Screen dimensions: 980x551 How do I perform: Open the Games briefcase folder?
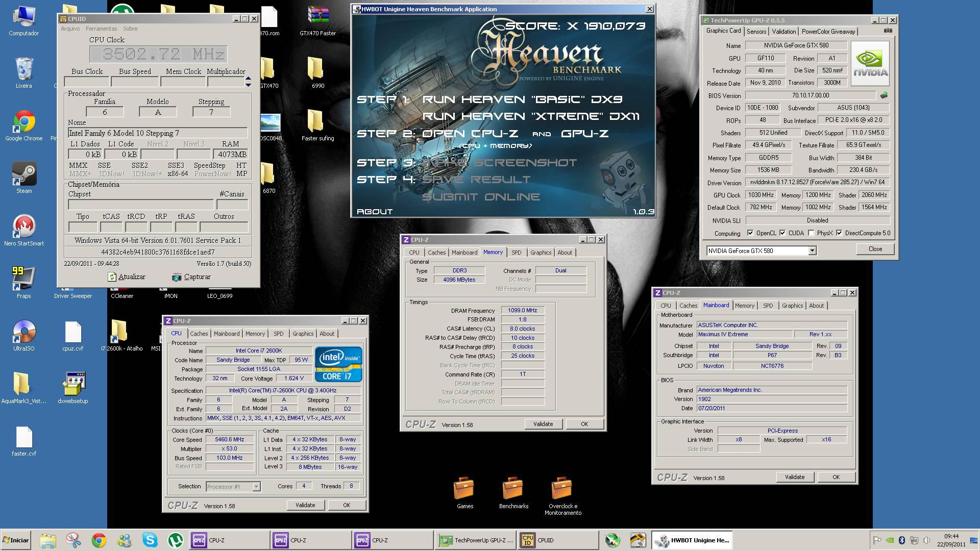464,492
